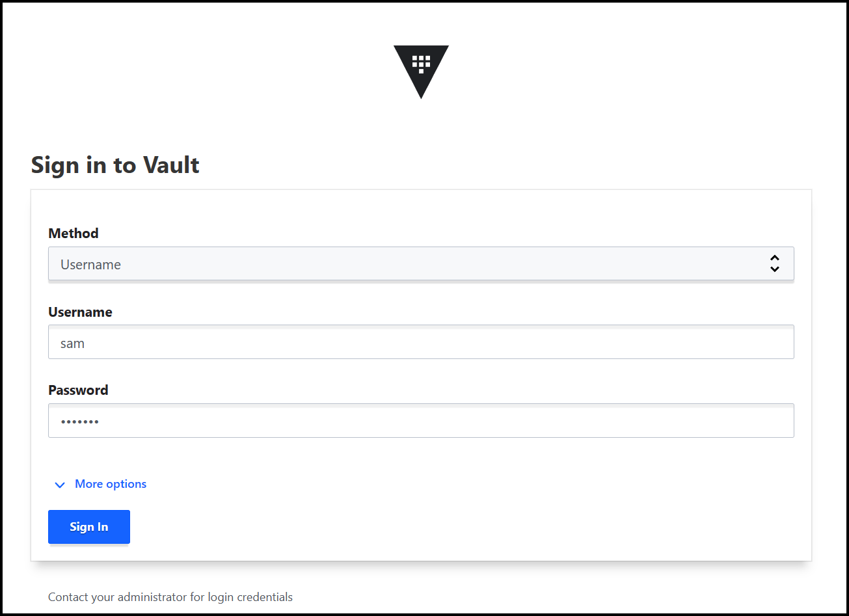Open the Method dropdown
This screenshot has width=849, height=616.
(421, 263)
